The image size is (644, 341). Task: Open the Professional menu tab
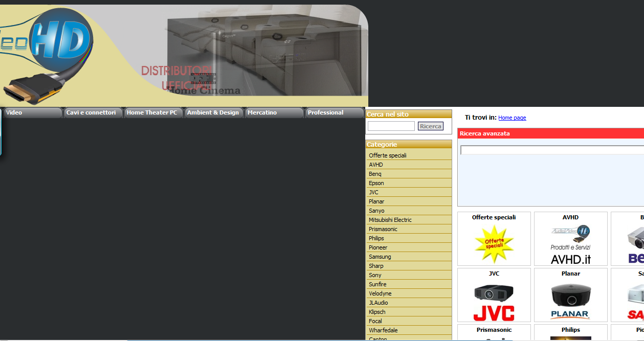[x=334, y=113]
